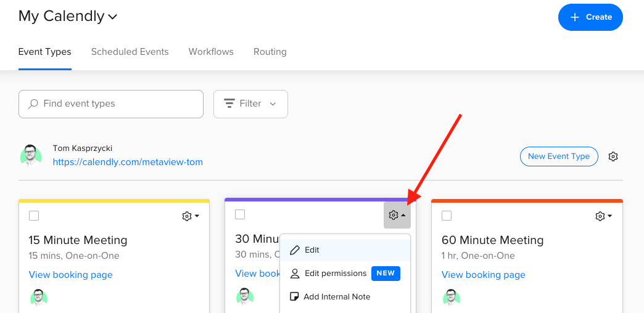Click the New Event Type button
This screenshot has width=644, height=313.
tap(559, 156)
